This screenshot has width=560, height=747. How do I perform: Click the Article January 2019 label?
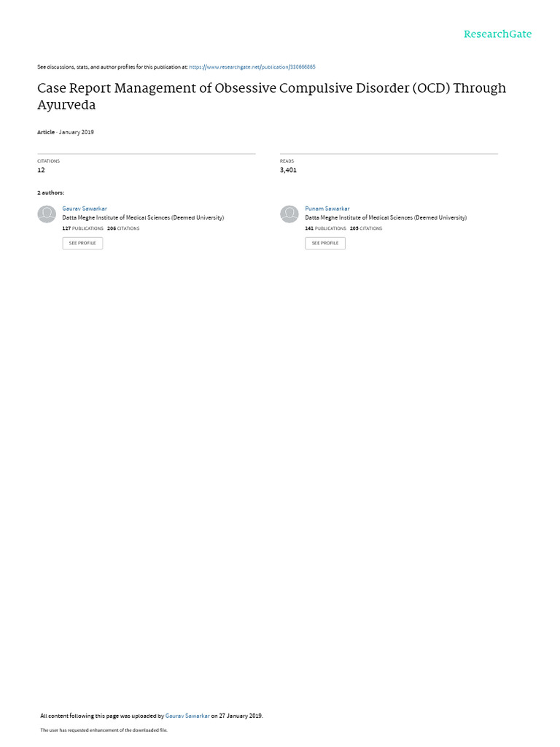click(65, 133)
